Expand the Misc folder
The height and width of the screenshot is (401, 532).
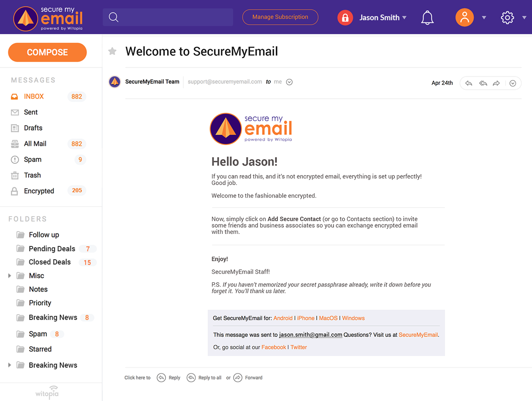10,276
